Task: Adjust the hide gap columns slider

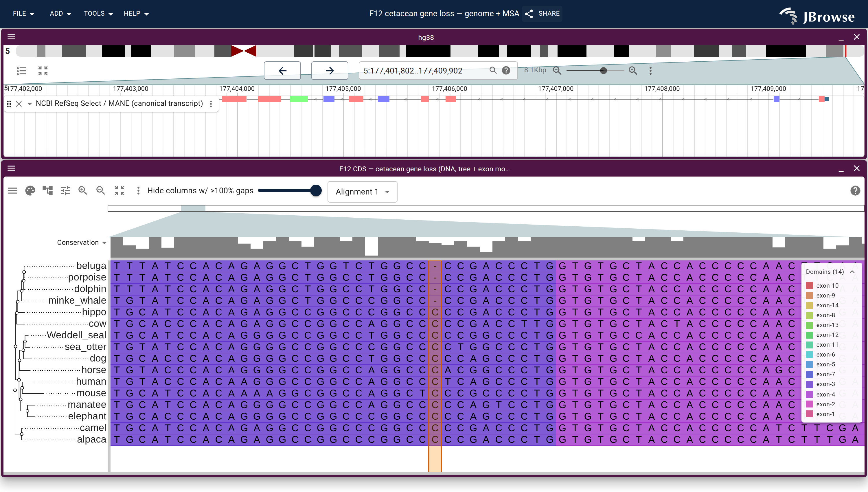Action: coord(290,191)
